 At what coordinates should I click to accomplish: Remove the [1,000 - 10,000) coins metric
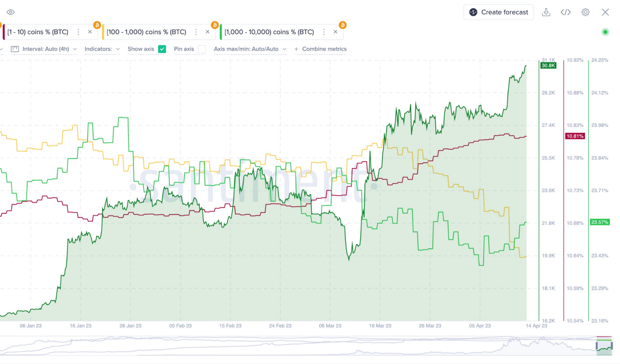pyautogui.click(x=335, y=32)
